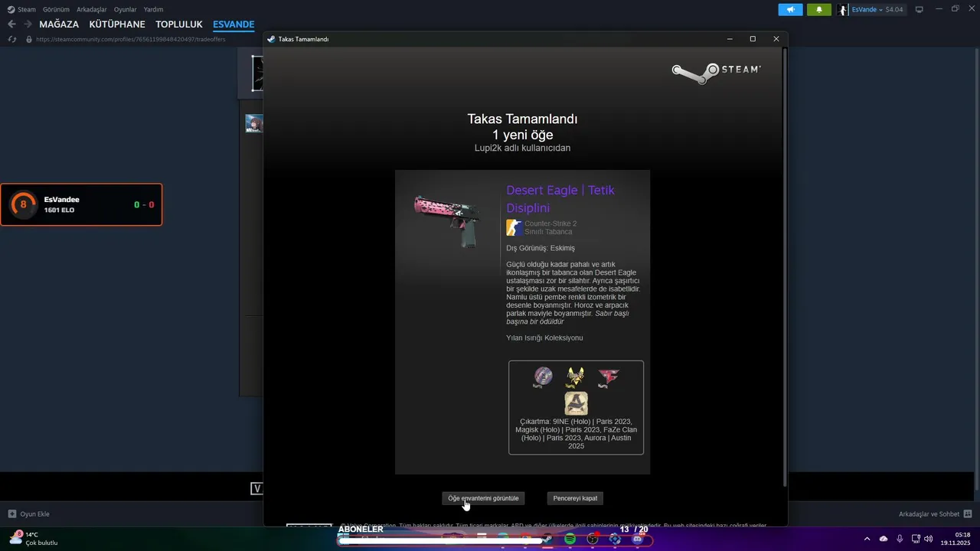Image resolution: width=980 pixels, height=551 pixels.
Task: Open the clock showing 05:18
Action: [x=955, y=539]
